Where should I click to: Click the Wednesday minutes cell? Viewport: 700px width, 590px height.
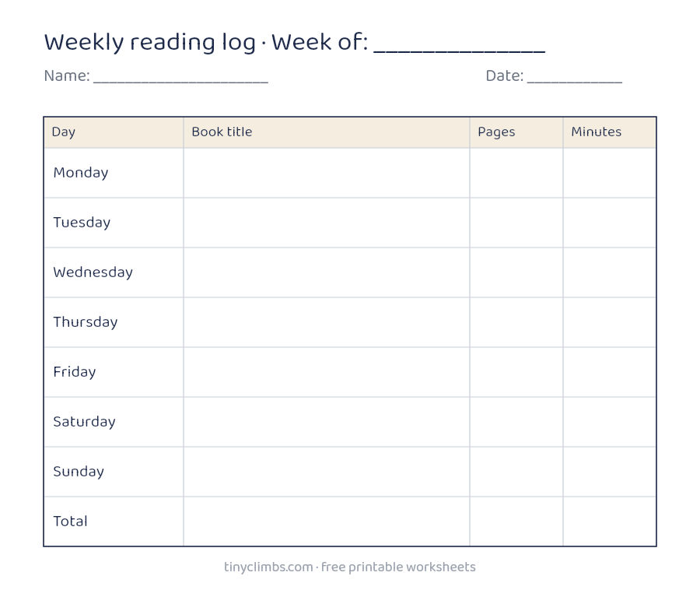(609, 272)
